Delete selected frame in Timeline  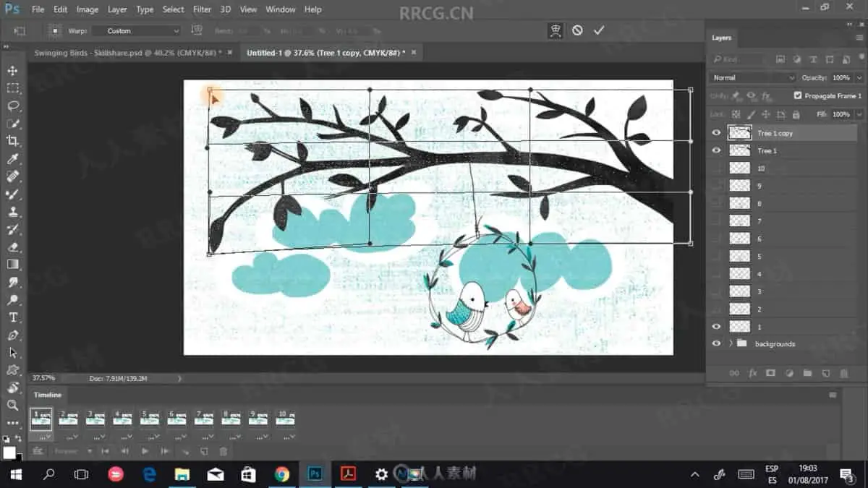click(x=223, y=451)
